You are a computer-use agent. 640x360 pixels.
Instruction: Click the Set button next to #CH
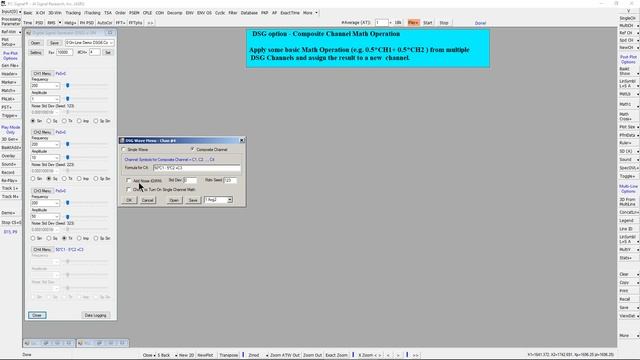click(x=108, y=53)
